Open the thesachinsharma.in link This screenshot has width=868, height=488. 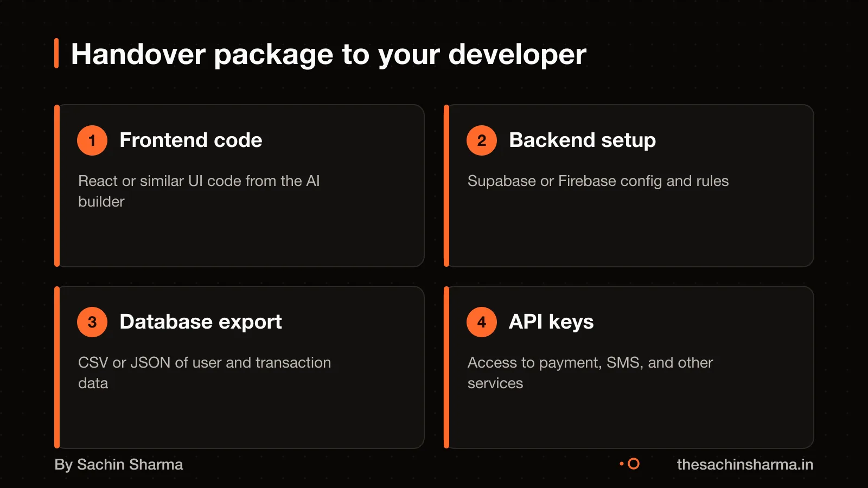pyautogui.click(x=745, y=465)
